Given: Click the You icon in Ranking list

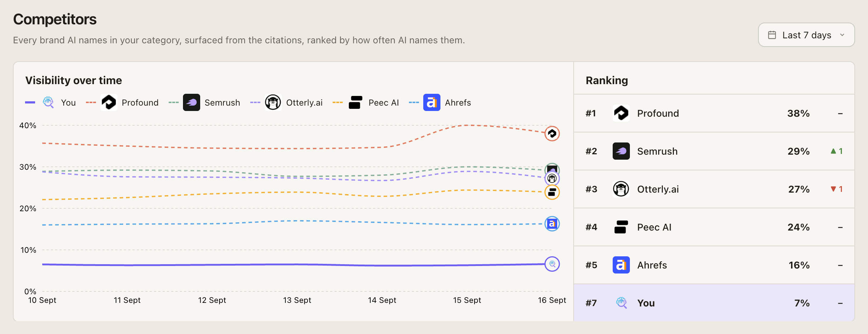Looking at the screenshot, I should point(621,303).
